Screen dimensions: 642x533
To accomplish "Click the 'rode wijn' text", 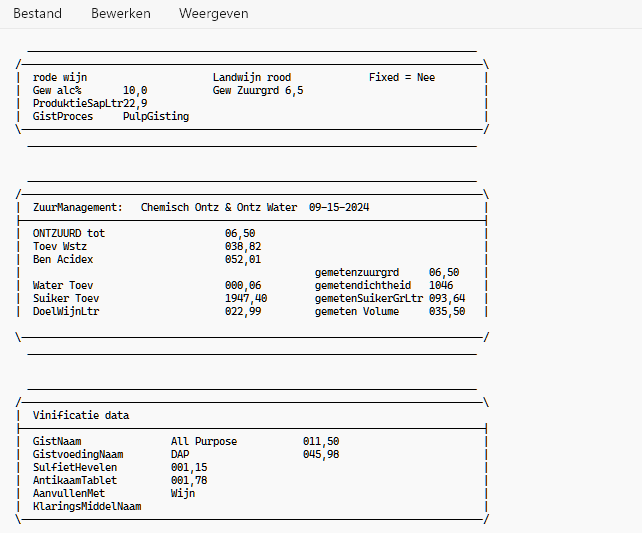I will [59, 77].
